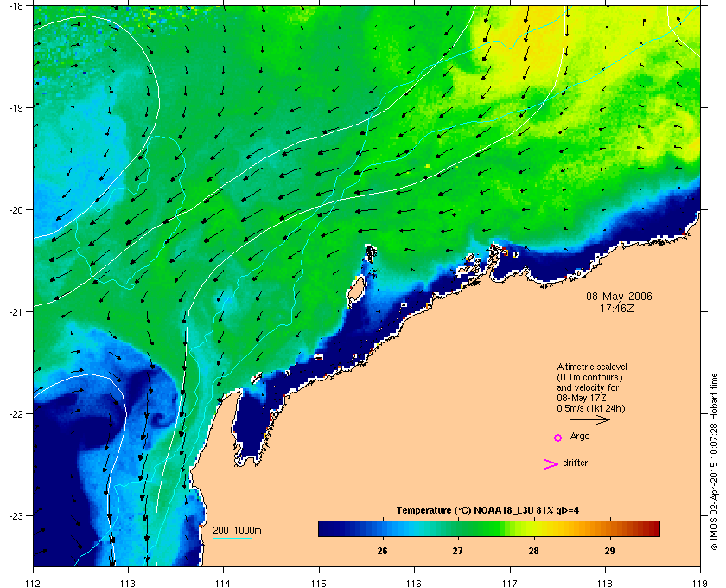Click the latitude axis label -19
Screen dimensions: 726x588
coord(15,107)
